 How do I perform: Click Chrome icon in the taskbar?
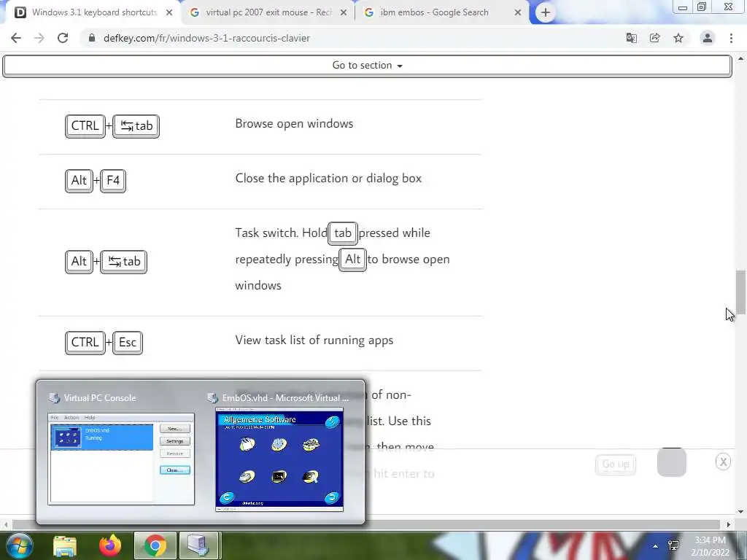(155, 545)
